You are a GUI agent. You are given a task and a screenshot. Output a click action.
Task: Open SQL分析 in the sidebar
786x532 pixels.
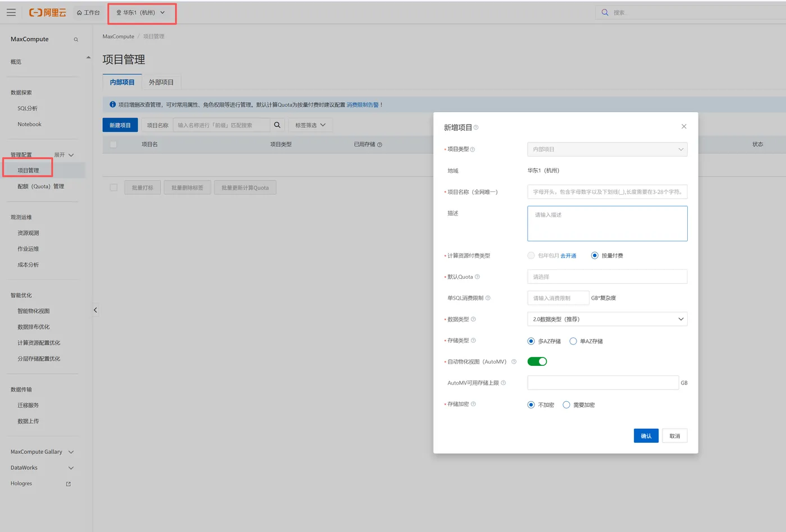[x=28, y=108]
